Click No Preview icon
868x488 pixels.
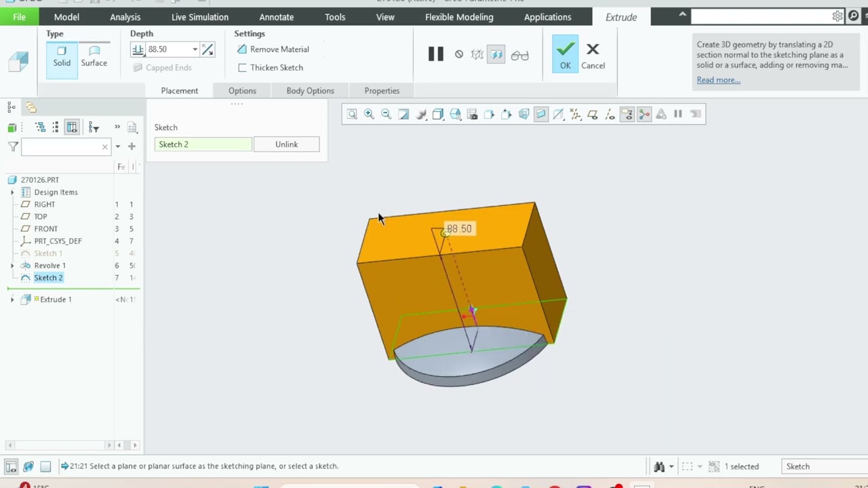point(459,55)
